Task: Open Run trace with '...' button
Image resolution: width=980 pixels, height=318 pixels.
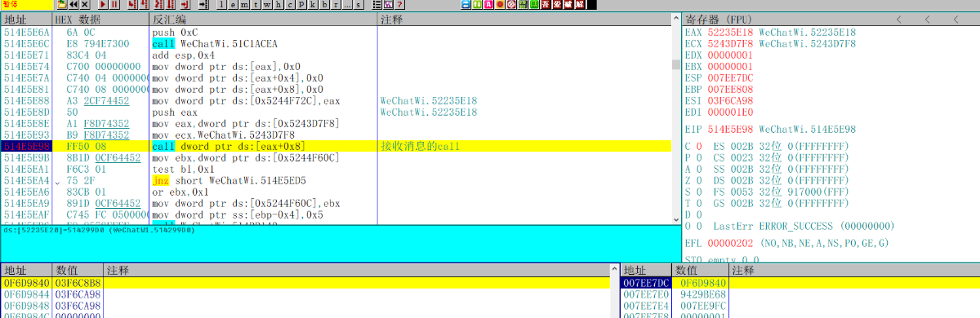Action: 347,4
